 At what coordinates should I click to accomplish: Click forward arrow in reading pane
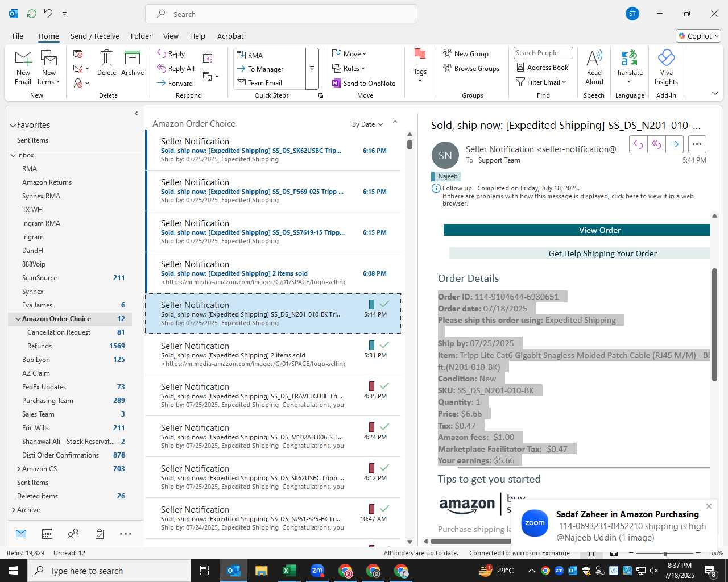[674, 144]
